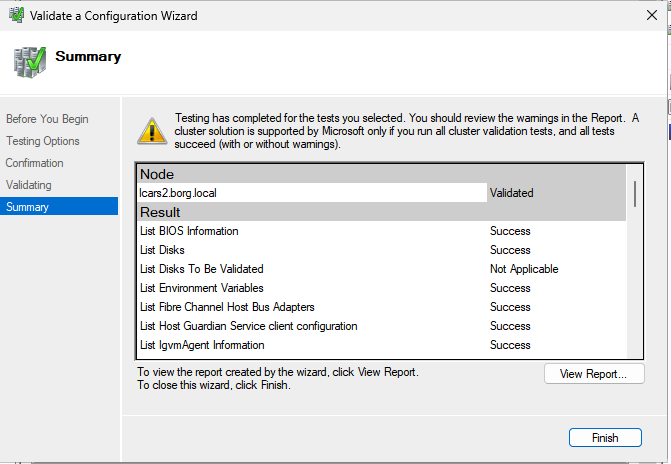The width and height of the screenshot is (671, 464).
Task: Click the Node section header
Action: 382,174
